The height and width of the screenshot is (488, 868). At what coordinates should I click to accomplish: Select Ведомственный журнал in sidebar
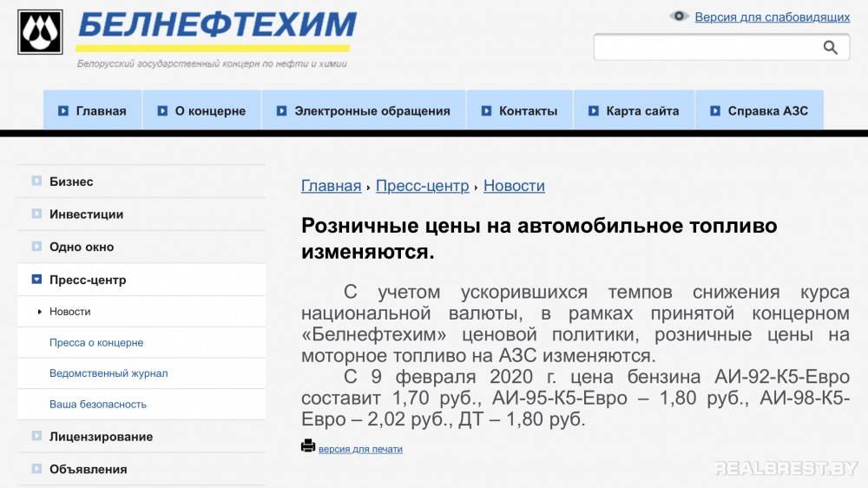(108, 373)
